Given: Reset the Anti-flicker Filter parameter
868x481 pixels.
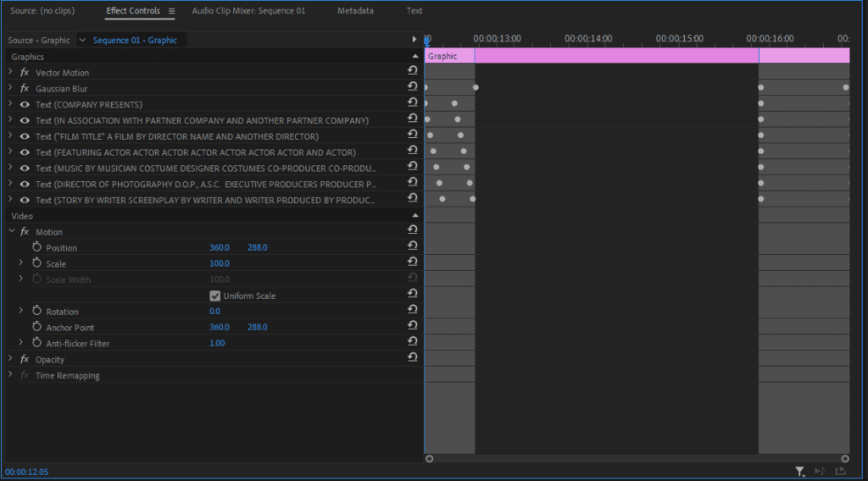Looking at the screenshot, I should tap(413, 341).
